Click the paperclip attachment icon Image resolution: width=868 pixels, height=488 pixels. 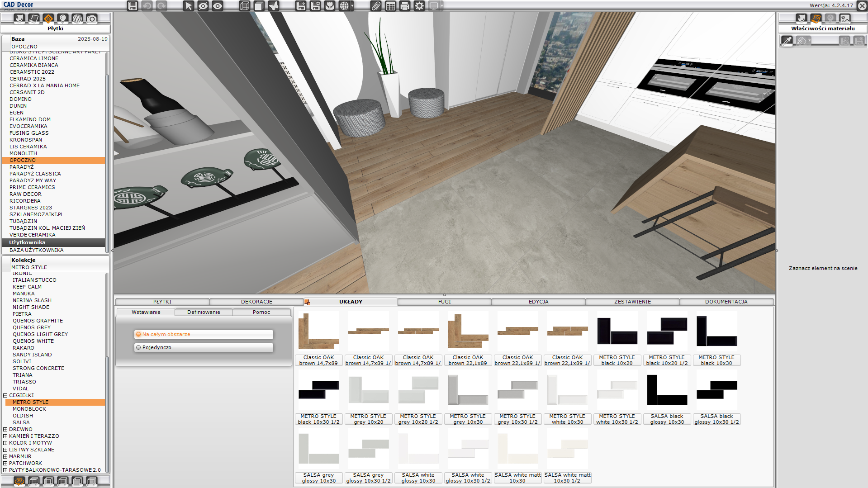pos(376,6)
